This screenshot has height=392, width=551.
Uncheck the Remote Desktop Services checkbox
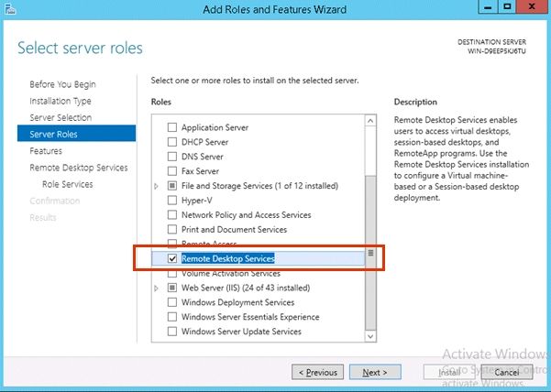pos(172,258)
